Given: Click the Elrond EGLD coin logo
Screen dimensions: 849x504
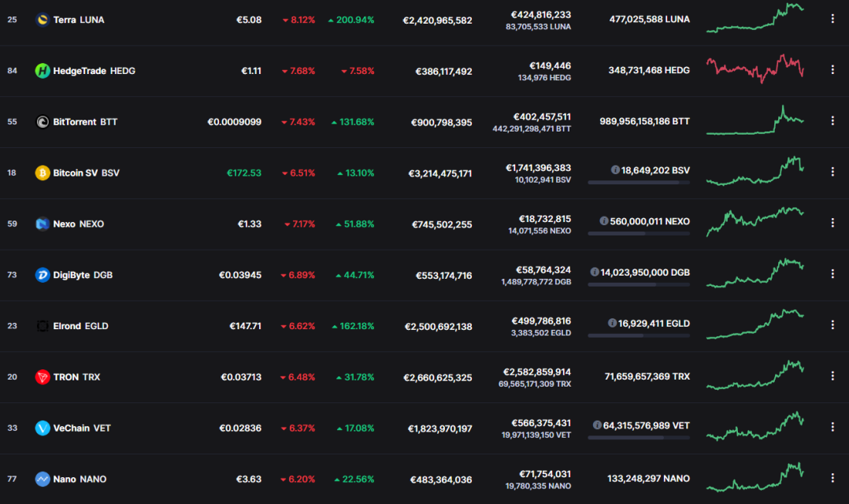Looking at the screenshot, I should 43,326.
